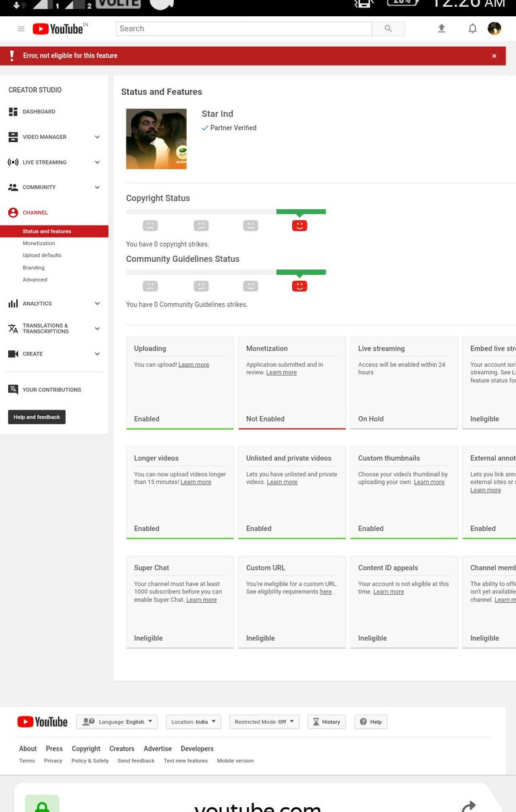This screenshot has height=812, width=516.
Task: Click inside the Search input field
Action: (244, 28)
